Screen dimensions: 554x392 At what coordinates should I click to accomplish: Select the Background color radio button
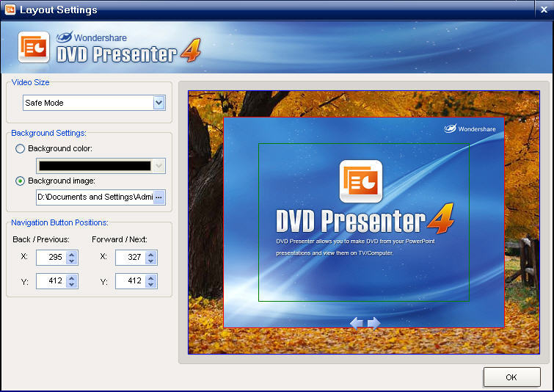click(x=20, y=148)
